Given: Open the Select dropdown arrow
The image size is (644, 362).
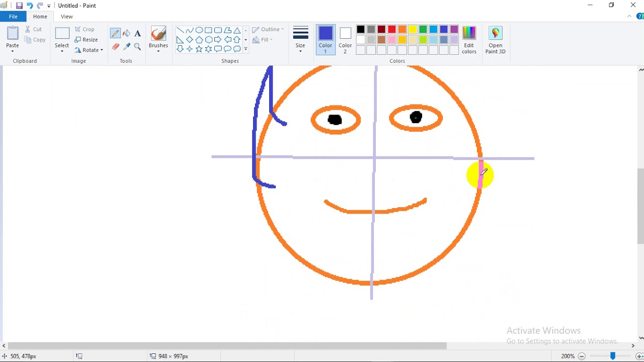Looking at the screenshot, I should click(x=62, y=51).
